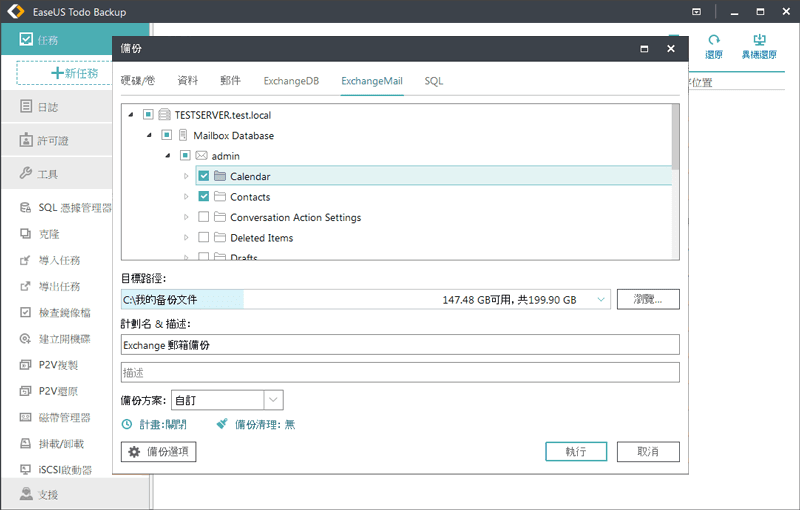800x510 pixels.
Task: Switch to the SQL tab
Action: click(433, 80)
